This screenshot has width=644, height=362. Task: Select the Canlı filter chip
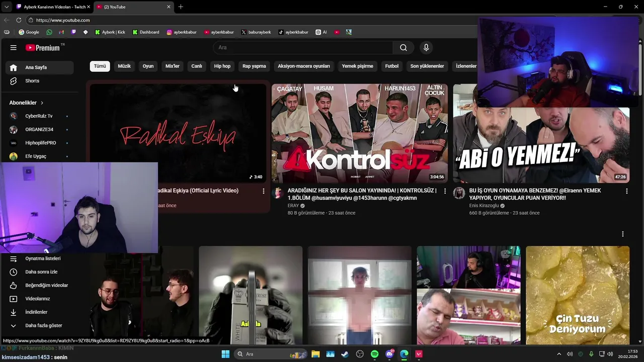(197, 66)
